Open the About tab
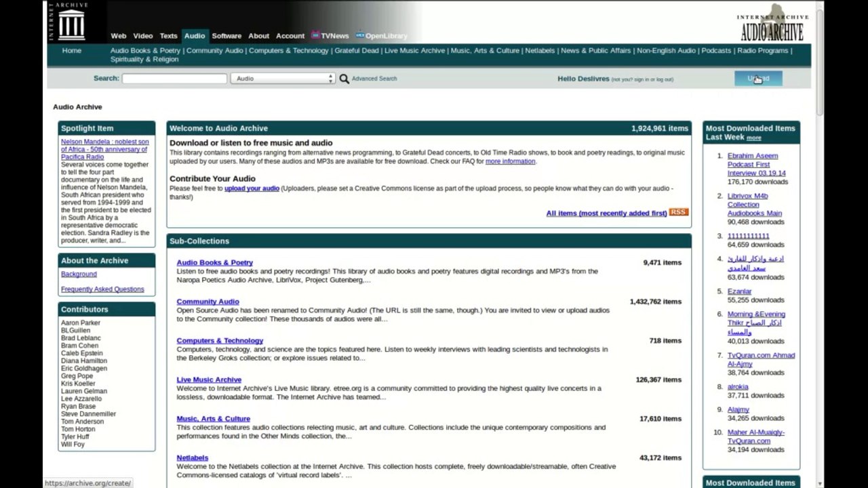Image resolution: width=868 pixels, height=488 pixels. coord(259,36)
